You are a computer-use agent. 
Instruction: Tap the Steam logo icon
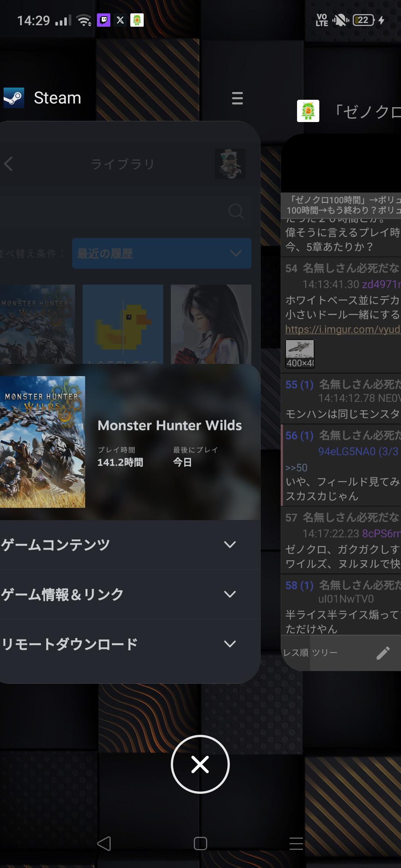(14, 98)
